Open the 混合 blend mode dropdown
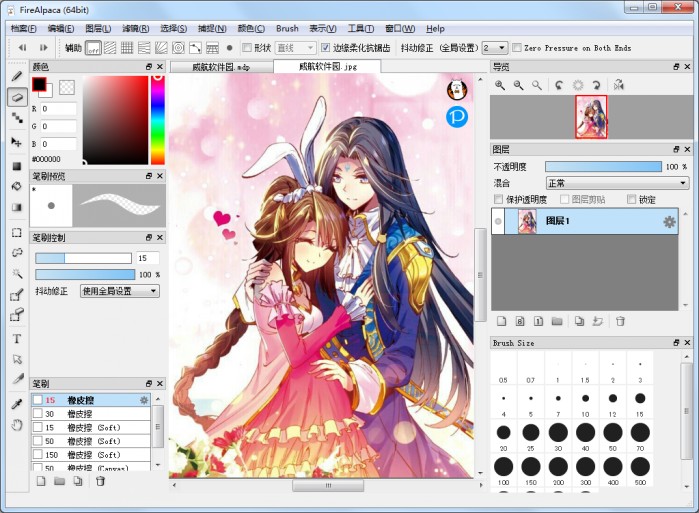 [x=617, y=183]
